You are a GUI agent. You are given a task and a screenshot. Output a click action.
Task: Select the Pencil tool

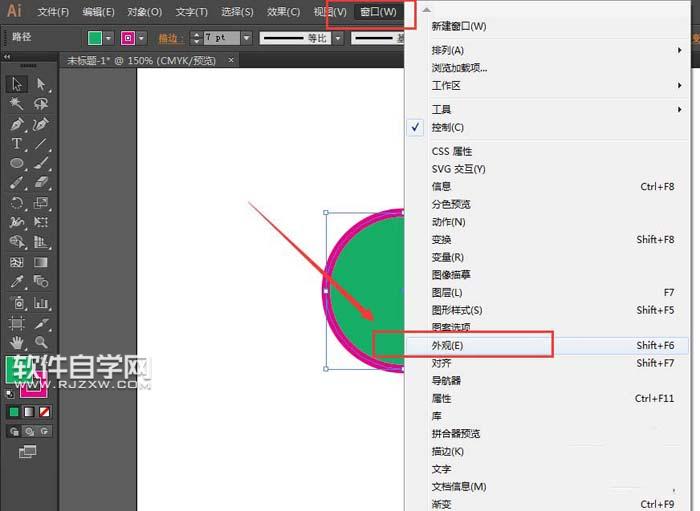[x=17, y=183]
